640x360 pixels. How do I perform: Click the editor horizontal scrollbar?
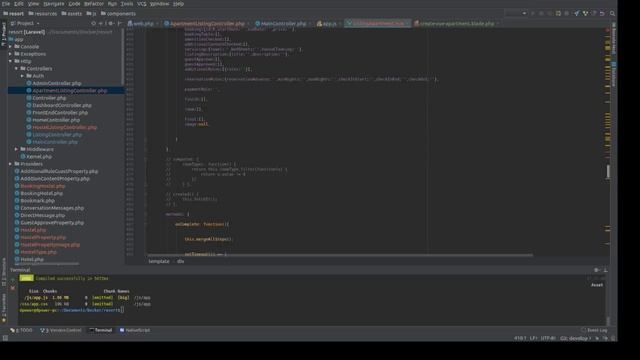tap(340, 256)
